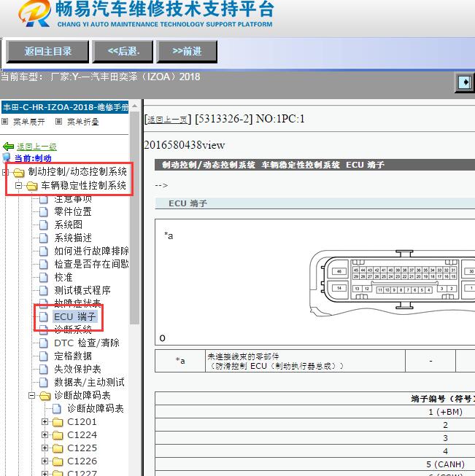Open the 校准 page
The image size is (475, 476).
coord(63,277)
